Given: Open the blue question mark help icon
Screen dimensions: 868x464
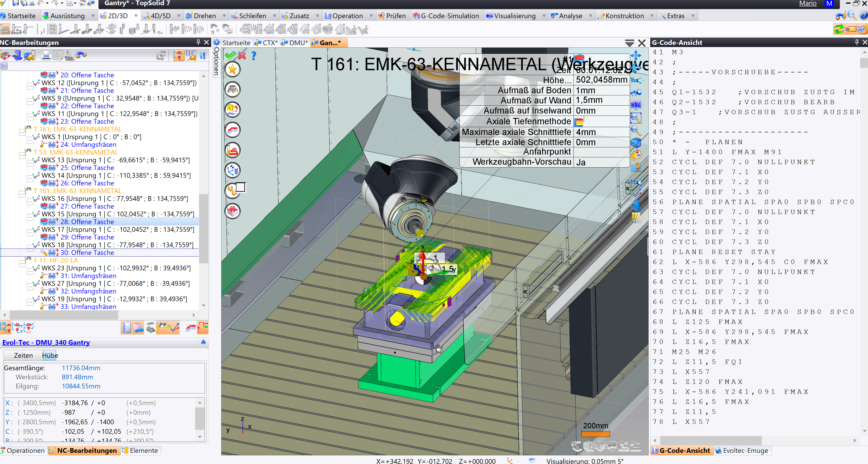Looking at the screenshot, I should pyautogui.click(x=254, y=55).
